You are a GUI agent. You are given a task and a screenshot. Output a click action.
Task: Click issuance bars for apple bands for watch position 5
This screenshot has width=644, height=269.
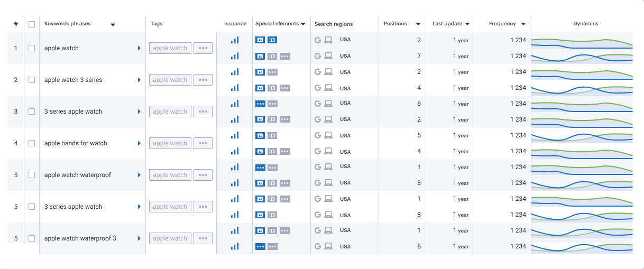235,135
